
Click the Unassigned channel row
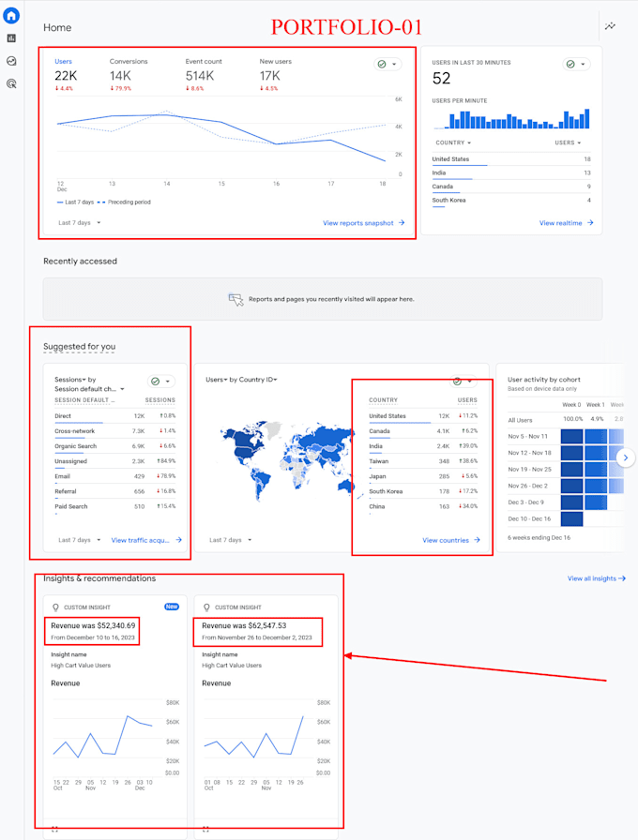pyautogui.click(x=114, y=461)
